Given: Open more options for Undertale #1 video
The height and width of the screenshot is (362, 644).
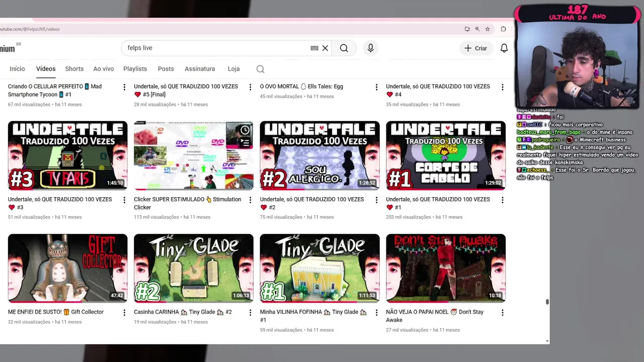Looking at the screenshot, I should click(x=502, y=200).
